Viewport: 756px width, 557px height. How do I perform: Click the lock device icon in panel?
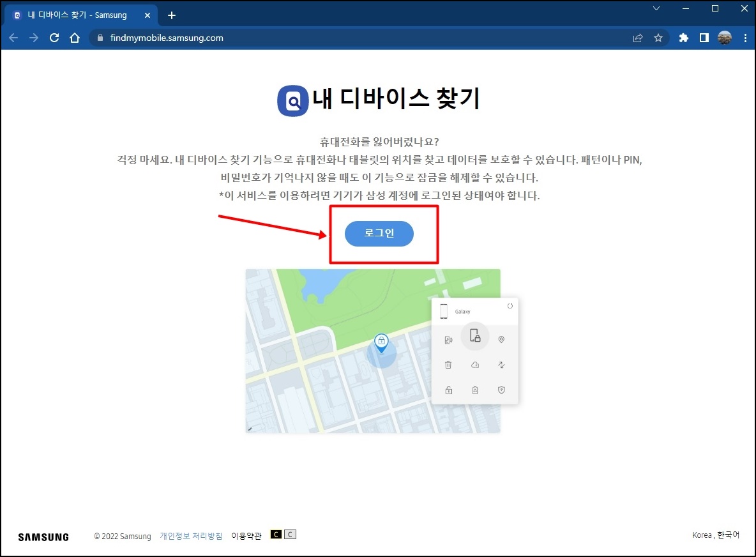pyautogui.click(x=475, y=335)
